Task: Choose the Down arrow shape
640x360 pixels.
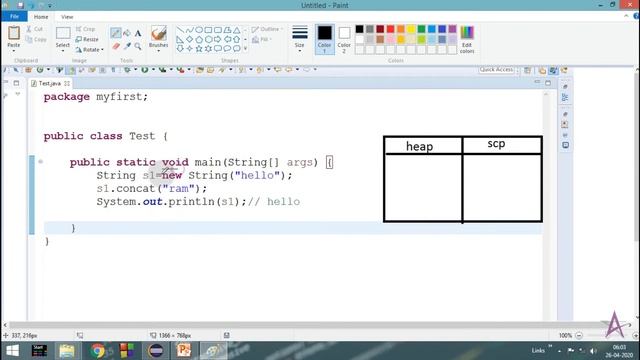Action: point(180,49)
